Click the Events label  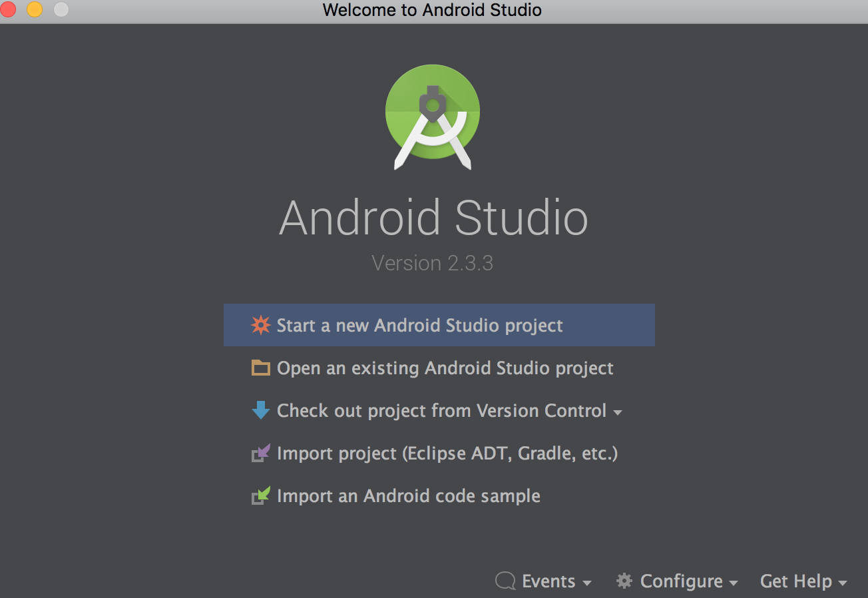pos(548,581)
